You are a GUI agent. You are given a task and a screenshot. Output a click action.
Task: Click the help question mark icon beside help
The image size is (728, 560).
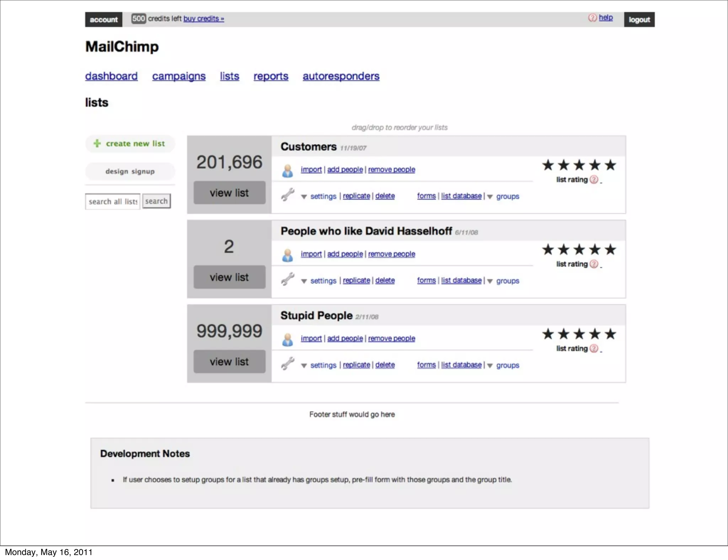(x=592, y=18)
